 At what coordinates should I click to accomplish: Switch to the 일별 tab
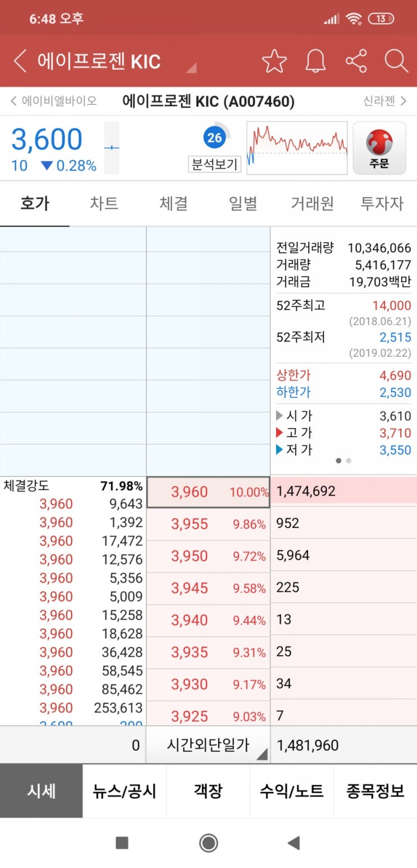pyautogui.click(x=243, y=203)
